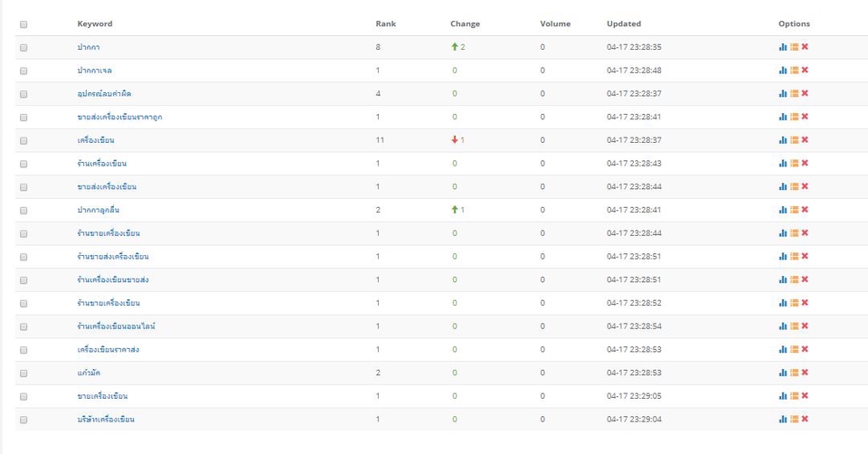Screen dimensions: 868x454
Task: Open list icon for แก้วมัค row
Action: click(795, 373)
